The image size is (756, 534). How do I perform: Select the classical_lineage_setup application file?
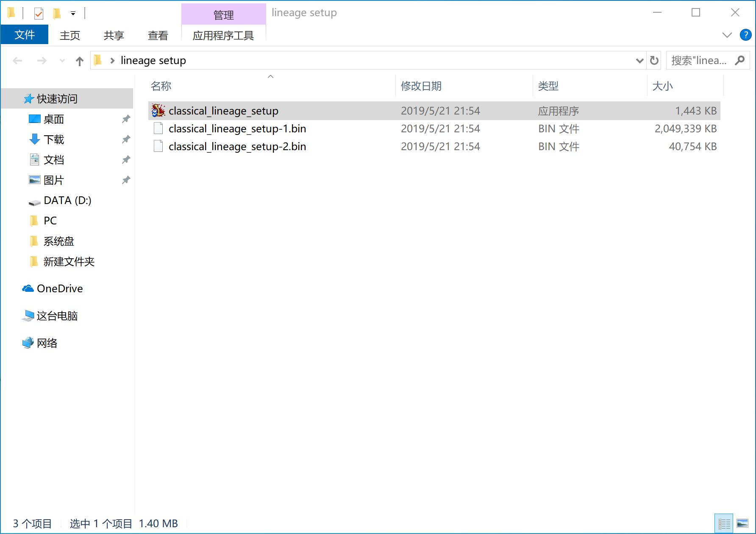223,111
